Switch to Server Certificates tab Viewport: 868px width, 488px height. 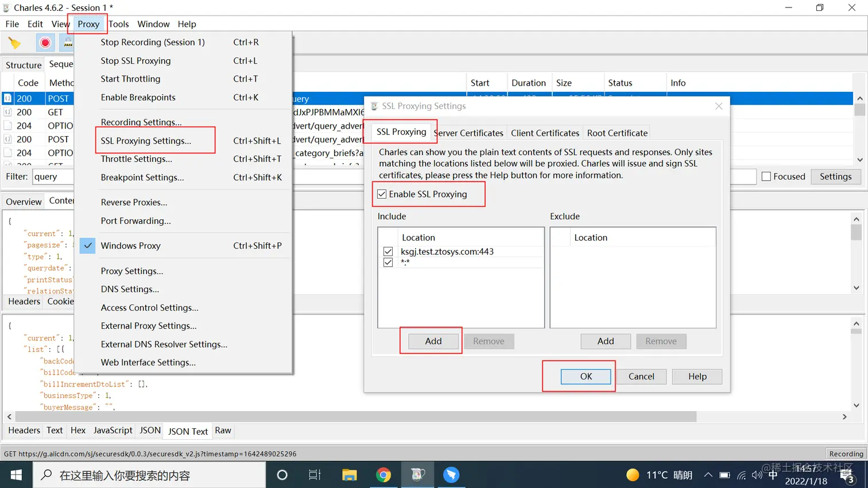[x=468, y=133]
